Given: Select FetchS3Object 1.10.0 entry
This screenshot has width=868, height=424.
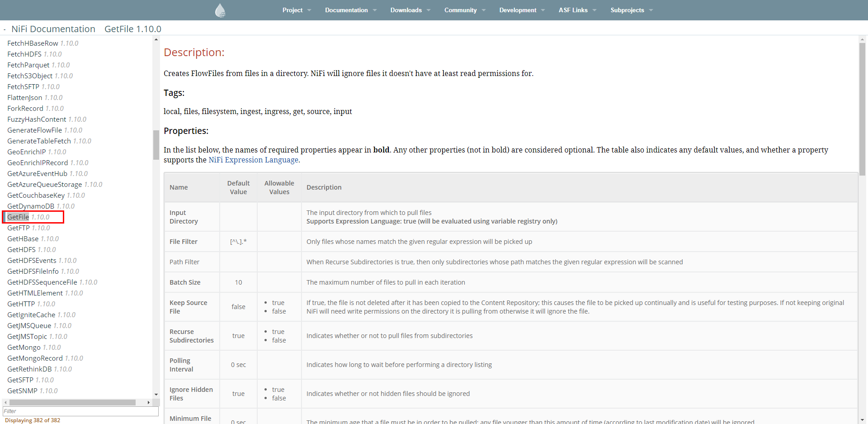Looking at the screenshot, I should [x=40, y=76].
